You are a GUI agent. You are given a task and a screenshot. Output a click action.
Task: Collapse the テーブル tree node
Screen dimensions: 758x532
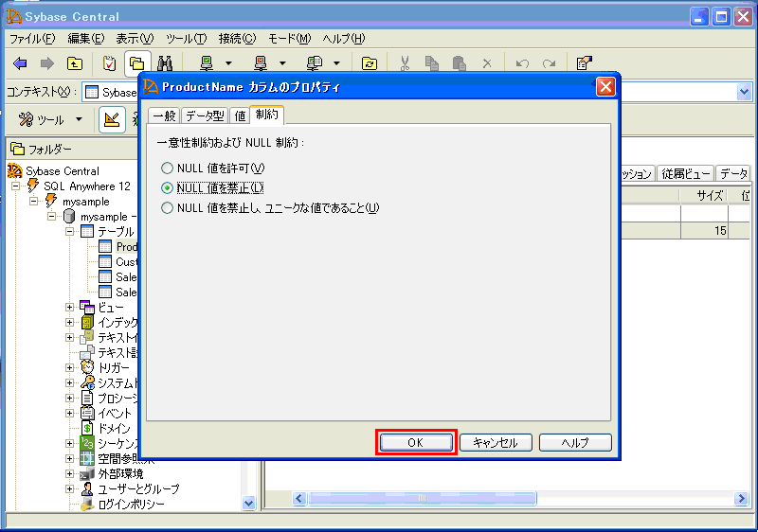tap(70, 231)
